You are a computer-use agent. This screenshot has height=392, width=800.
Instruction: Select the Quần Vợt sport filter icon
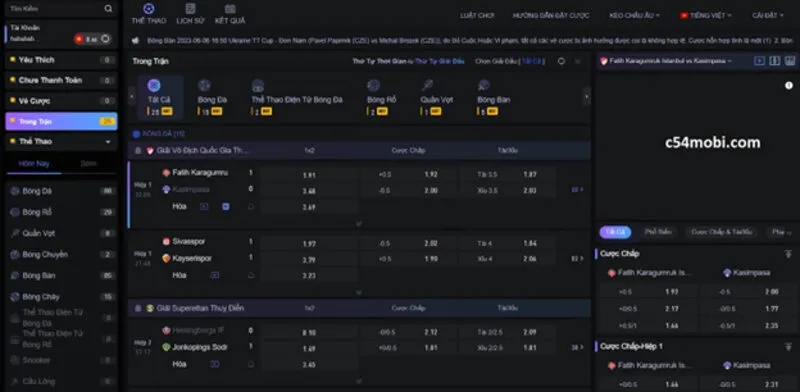(x=427, y=86)
